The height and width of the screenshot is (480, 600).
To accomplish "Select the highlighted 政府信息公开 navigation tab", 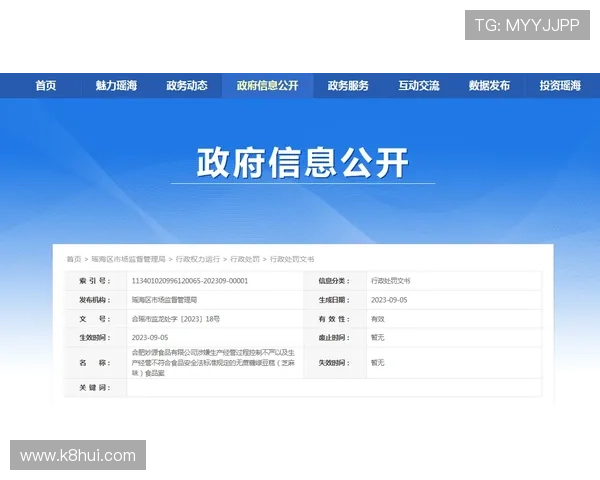I will coord(267,85).
